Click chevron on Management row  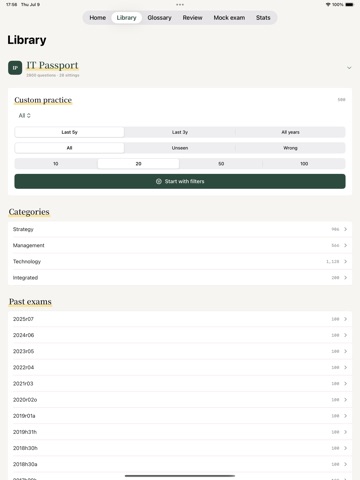[x=346, y=245]
